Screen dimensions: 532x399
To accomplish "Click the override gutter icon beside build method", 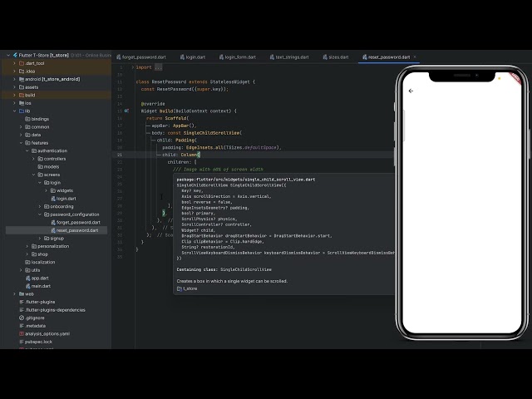I will tap(126, 111).
